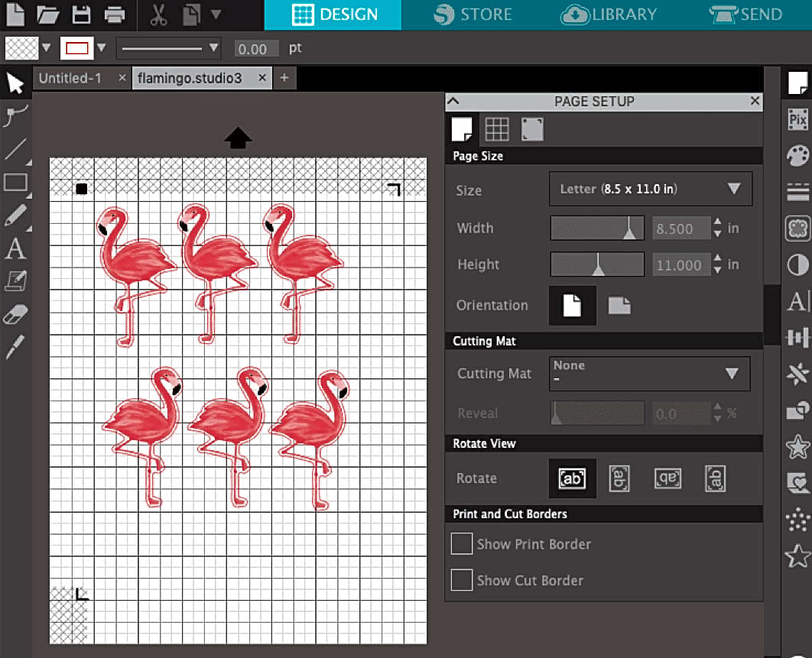812x658 pixels.
Task: Open the fill color dropdown arrow
Action: point(47,47)
